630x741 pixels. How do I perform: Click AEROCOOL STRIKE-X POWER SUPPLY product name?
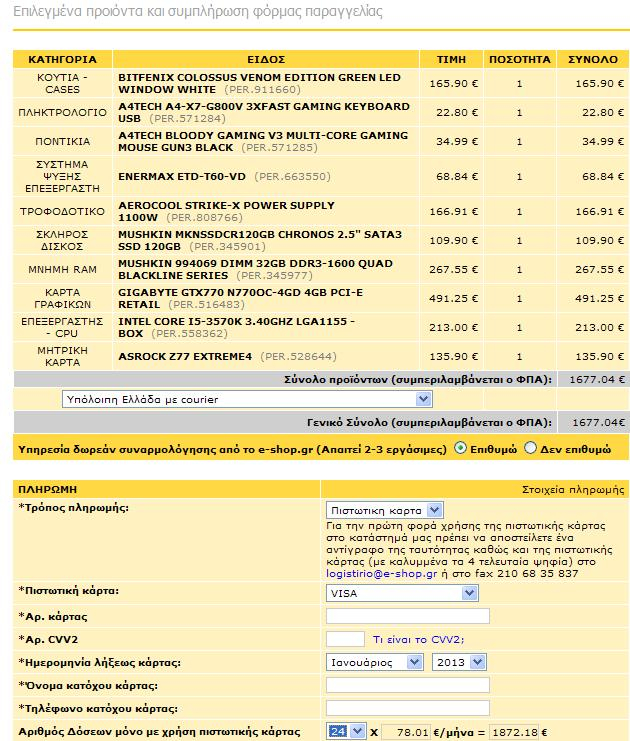(x=226, y=211)
